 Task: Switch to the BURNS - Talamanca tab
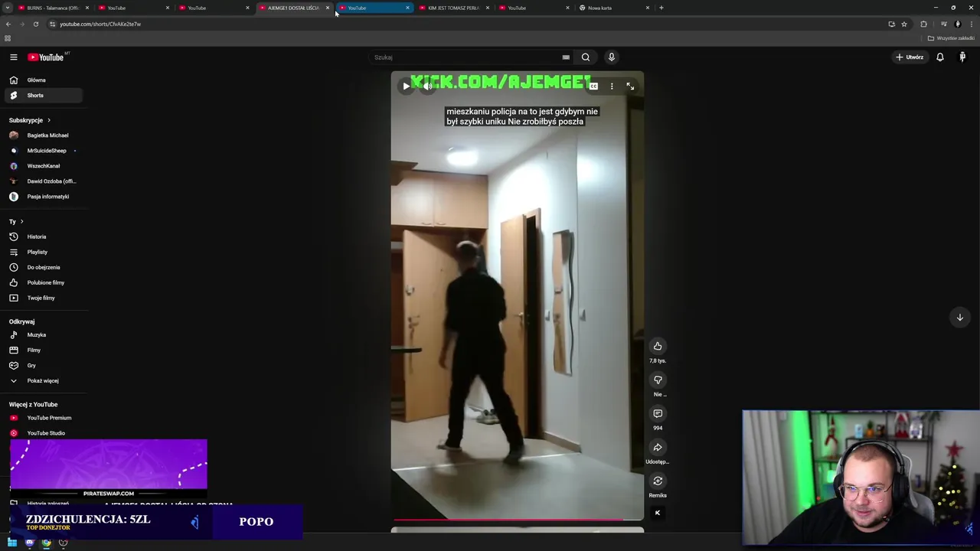click(x=52, y=8)
